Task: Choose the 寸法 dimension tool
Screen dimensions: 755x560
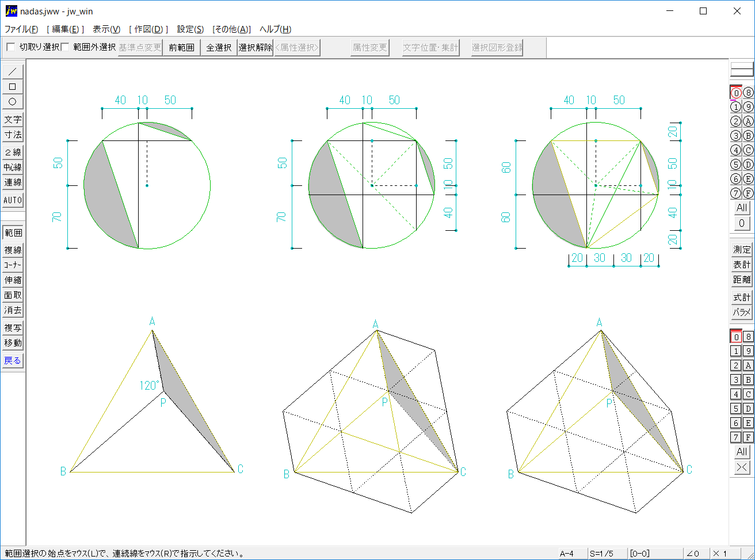Action: tap(13, 135)
